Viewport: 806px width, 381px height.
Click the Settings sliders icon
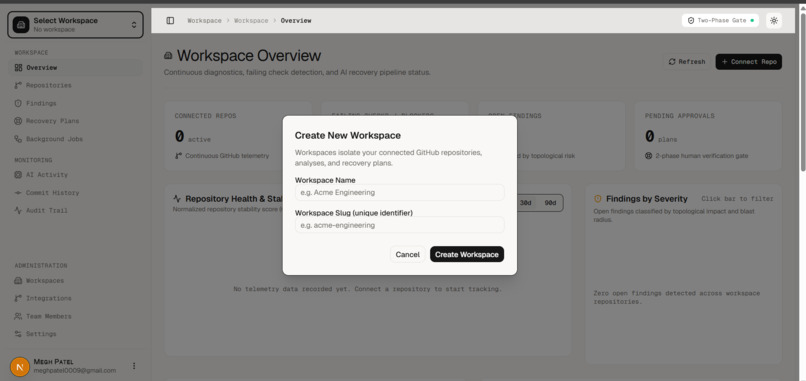19,334
